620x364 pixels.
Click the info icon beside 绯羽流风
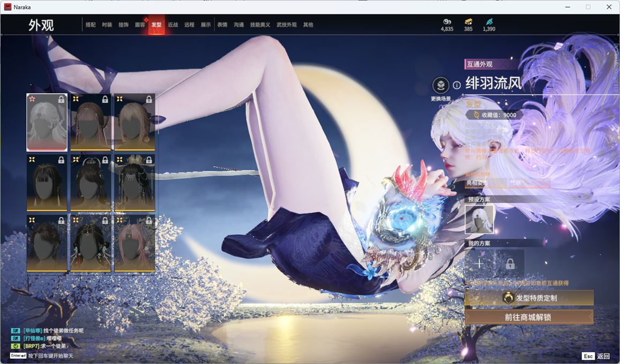tap(457, 85)
